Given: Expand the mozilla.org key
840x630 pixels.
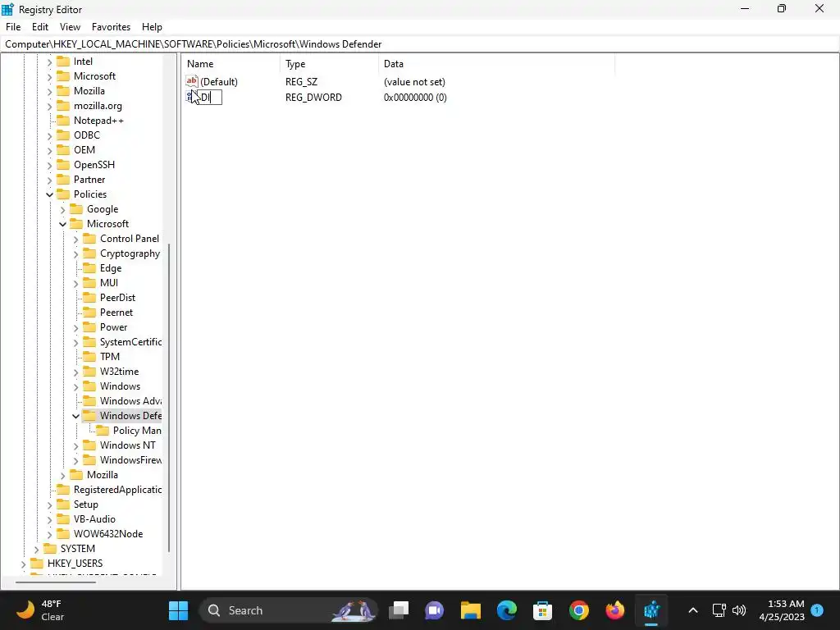Looking at the screenshot, I should 49,106.
